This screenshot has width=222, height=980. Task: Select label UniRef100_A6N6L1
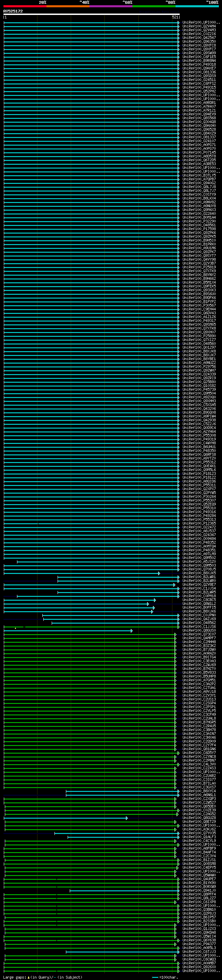click(199, 795)
